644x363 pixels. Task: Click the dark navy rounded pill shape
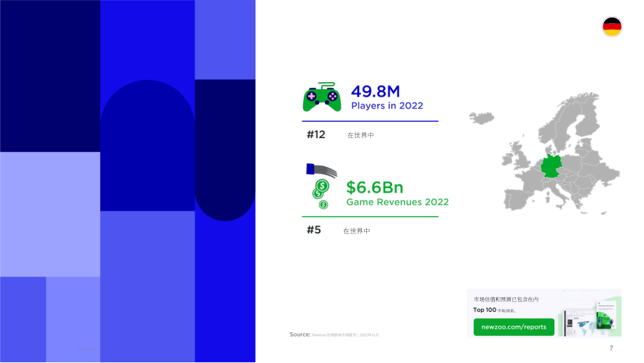[x=225, y=150]
